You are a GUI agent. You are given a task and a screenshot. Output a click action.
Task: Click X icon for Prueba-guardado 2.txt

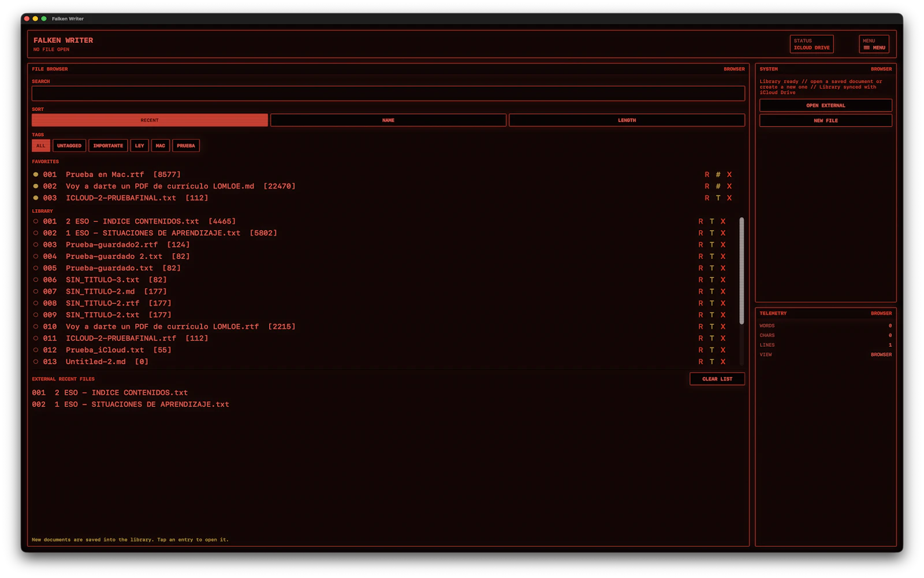722,256
